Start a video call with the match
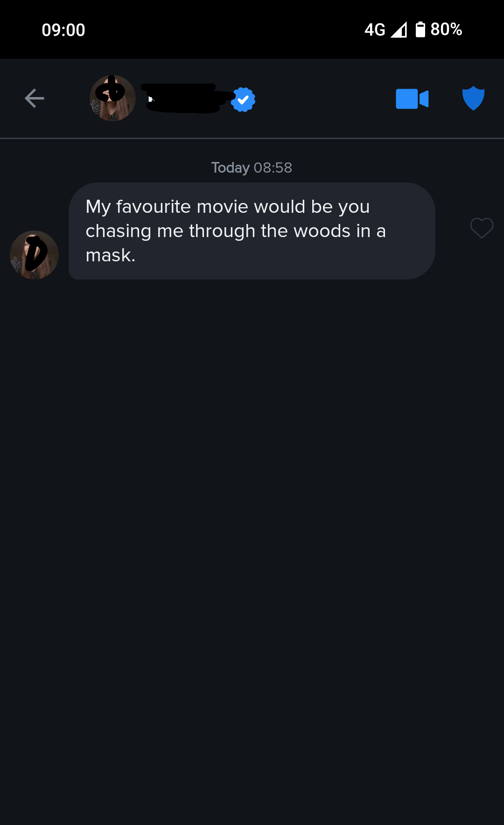504x825 pixels. pyautogui.click(x=412, y=99)
